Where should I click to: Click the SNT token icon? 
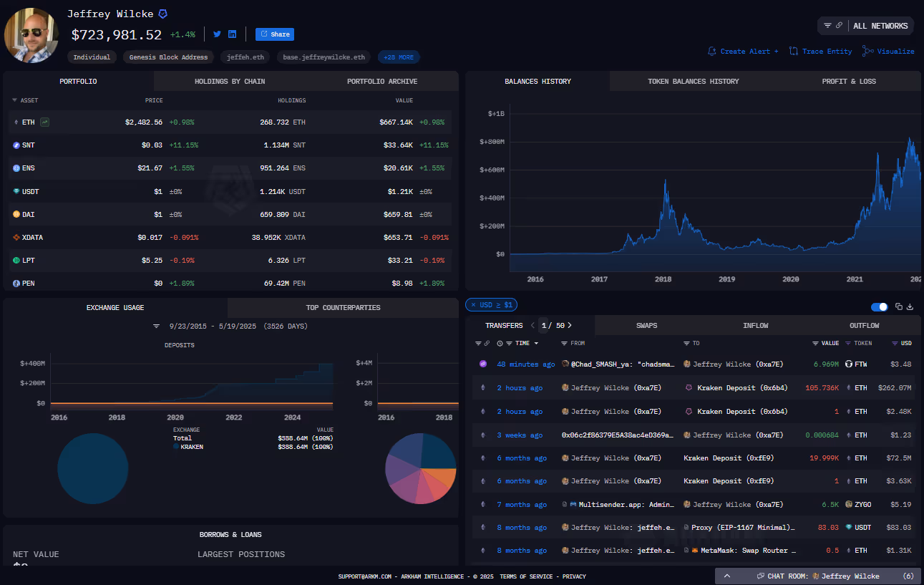tap(16, 145)
